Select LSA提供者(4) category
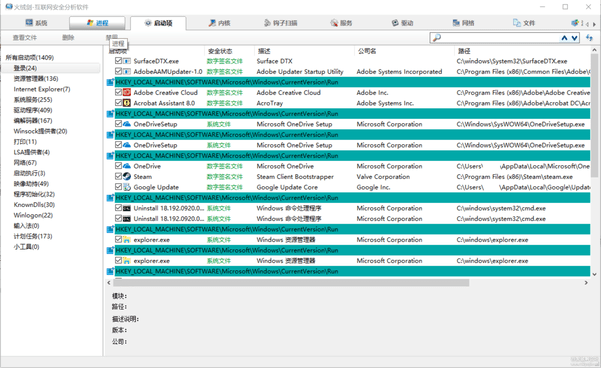 tap(31, 152)
